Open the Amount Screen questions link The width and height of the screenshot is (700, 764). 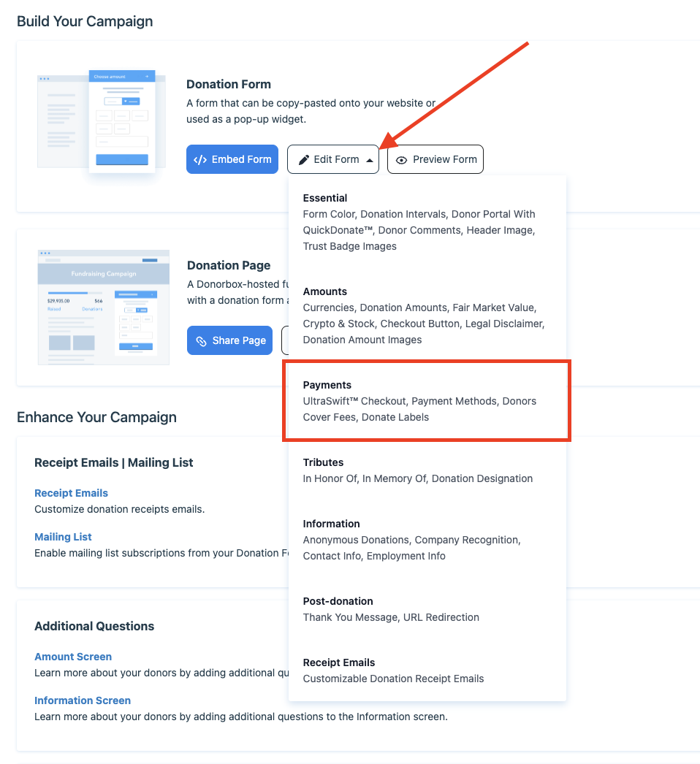(x=73, y=657)
